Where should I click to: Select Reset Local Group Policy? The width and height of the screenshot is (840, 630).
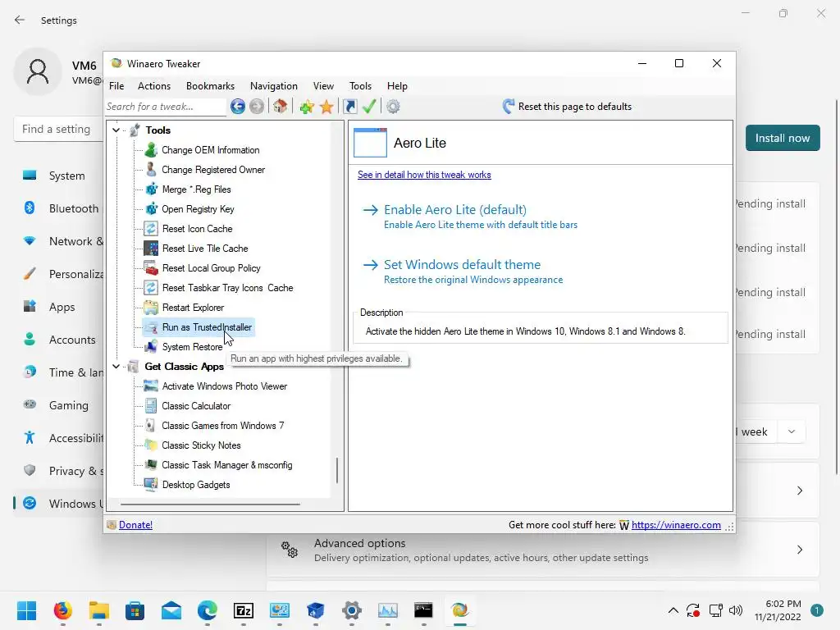click(x=211, y=268)
